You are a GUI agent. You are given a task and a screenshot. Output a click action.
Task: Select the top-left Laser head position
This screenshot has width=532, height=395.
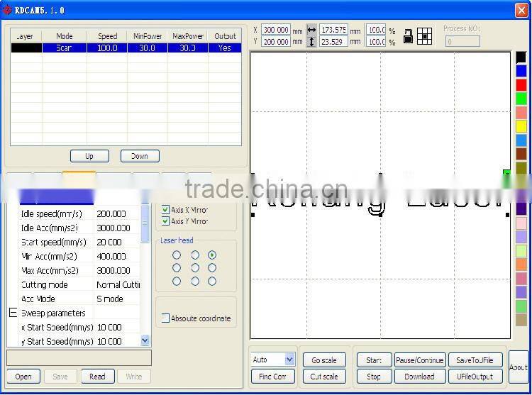[x=177, y=255]
